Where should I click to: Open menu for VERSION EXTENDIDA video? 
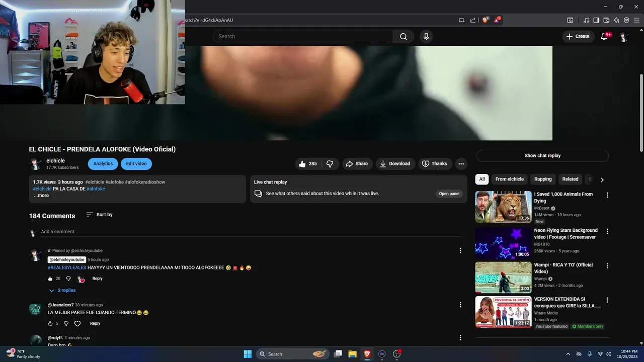[x=607, y=300]
